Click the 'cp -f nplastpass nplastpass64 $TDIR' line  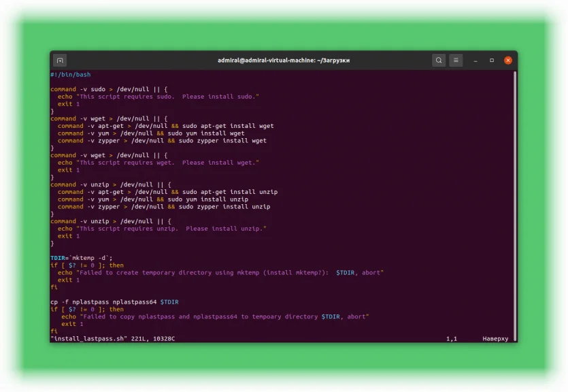[x=114, y=301]
